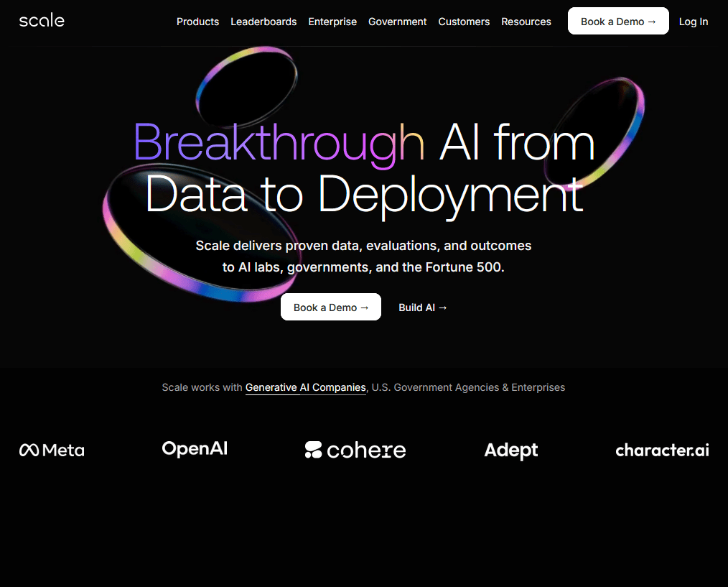This screenshot has width=728, height=587.
Task: Select the Meta infinity logo
Action: 30,450
